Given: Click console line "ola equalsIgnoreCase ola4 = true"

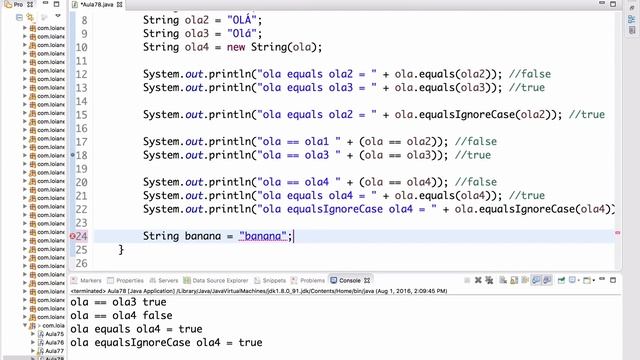Looking at the screenshot, I should [166, 342].
